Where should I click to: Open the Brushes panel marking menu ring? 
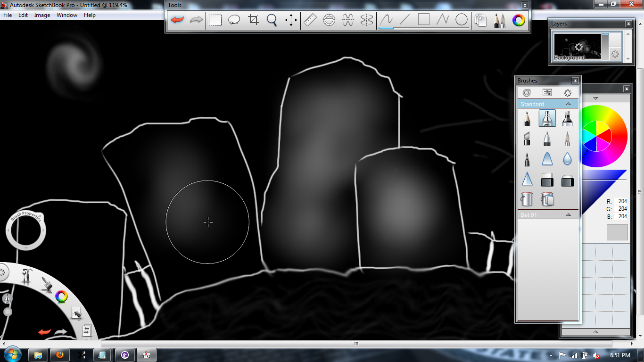pyautogui.click(x=568, y=93)
